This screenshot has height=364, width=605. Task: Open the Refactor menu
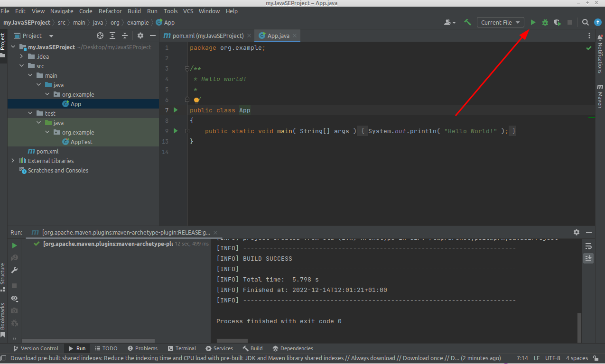click(110, 11)
